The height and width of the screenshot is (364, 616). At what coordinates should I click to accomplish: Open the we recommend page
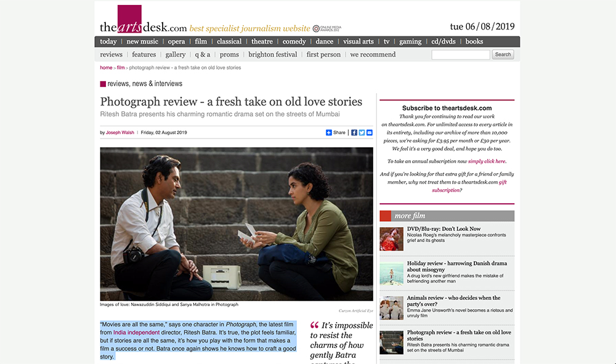click(x=373, y=55)
